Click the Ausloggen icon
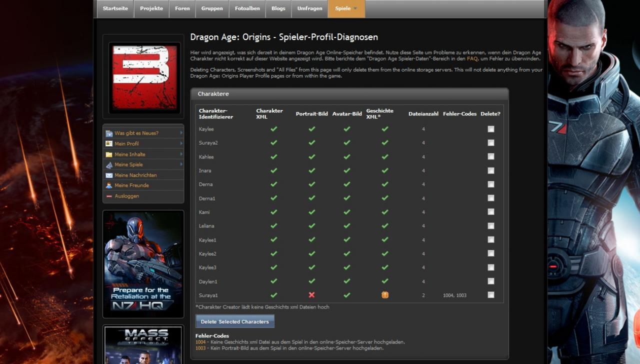Viewport: 640px width, 364px height. tap(109, 196)
